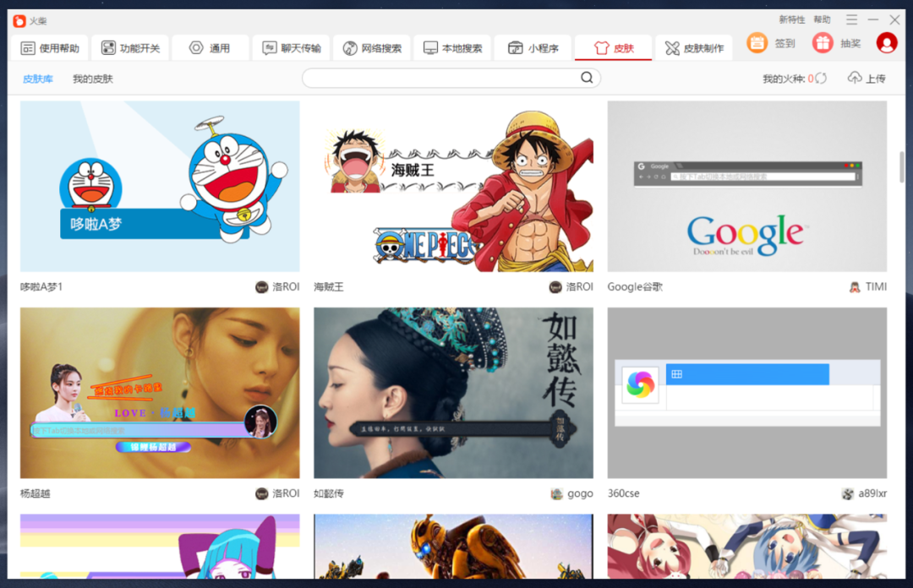Click a89lxr author avatar icon
This screenshot has width=913, height=588.
(x=848, y=493)
